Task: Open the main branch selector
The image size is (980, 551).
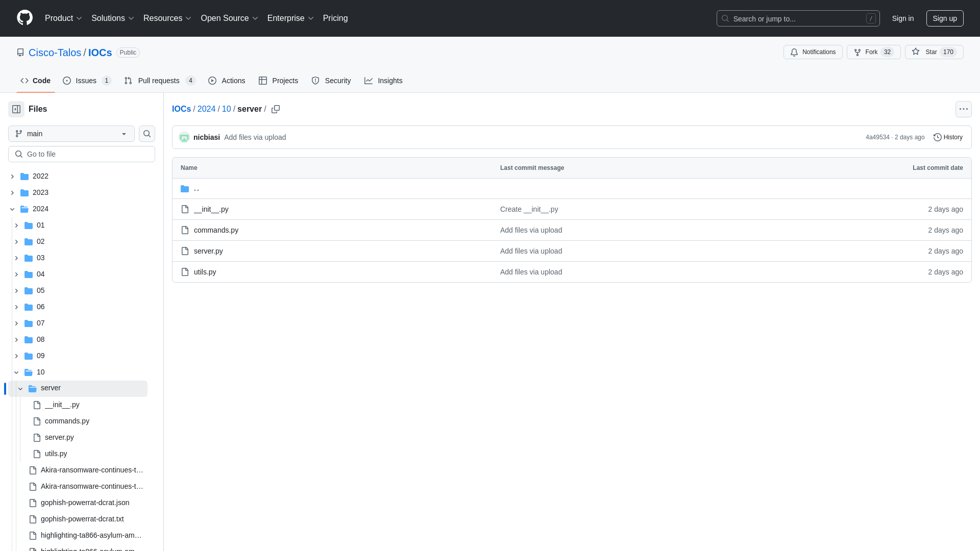Action: point(71,134)
